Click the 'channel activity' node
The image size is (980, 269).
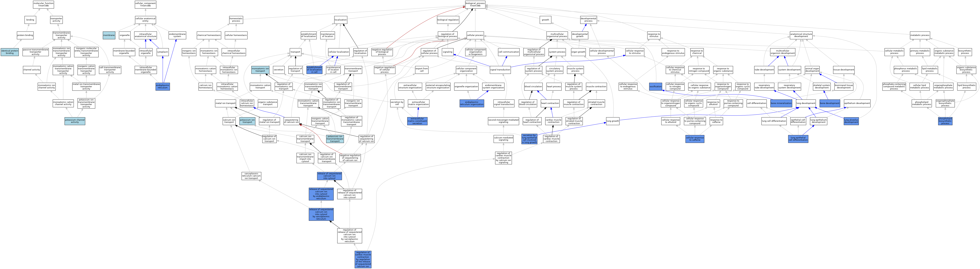32,70
